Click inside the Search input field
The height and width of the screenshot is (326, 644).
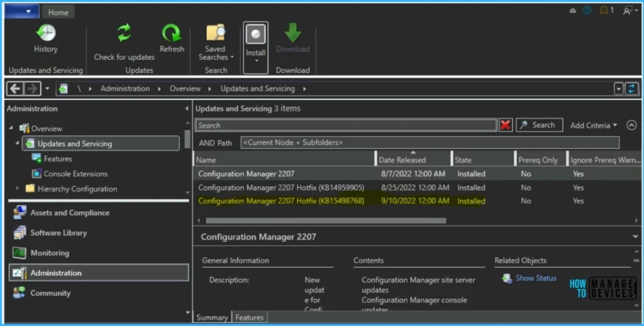(346, 125)
